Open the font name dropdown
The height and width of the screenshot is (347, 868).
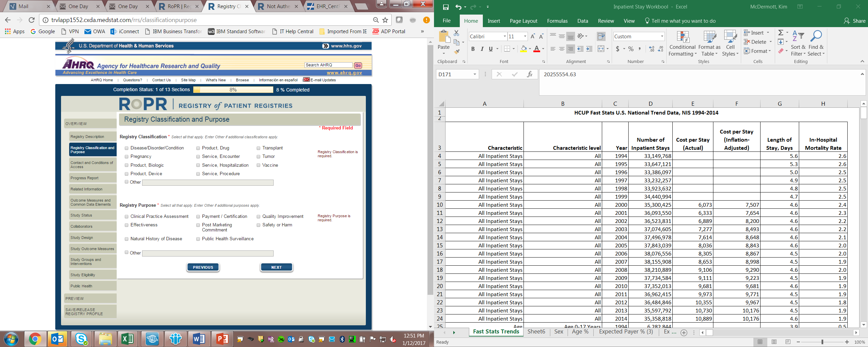point(505,36)
